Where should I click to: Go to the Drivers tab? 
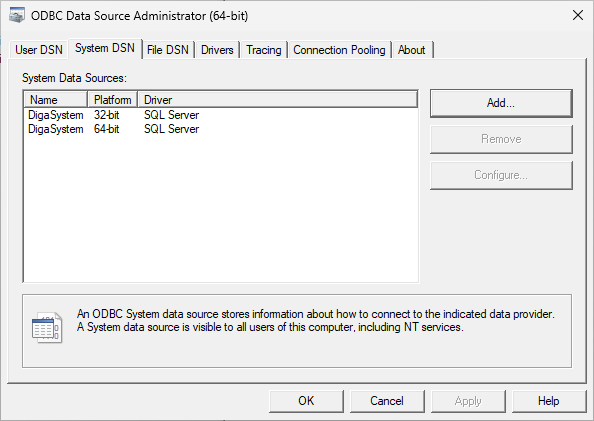(x=217, y=50)
